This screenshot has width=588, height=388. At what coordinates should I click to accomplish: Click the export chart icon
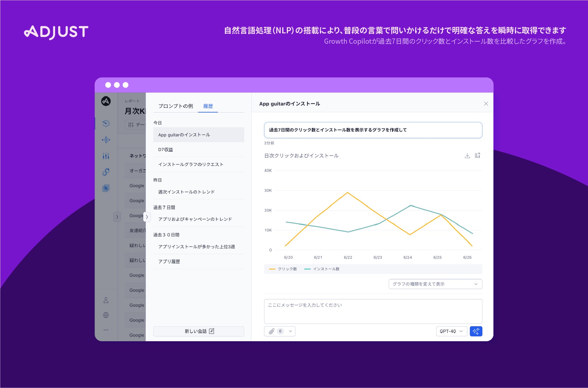[477, 156]
